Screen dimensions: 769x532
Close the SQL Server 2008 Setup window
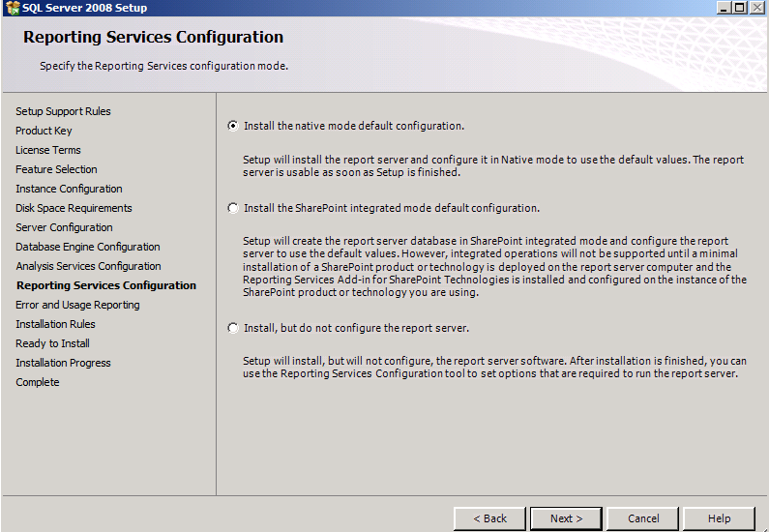(757, 8)
